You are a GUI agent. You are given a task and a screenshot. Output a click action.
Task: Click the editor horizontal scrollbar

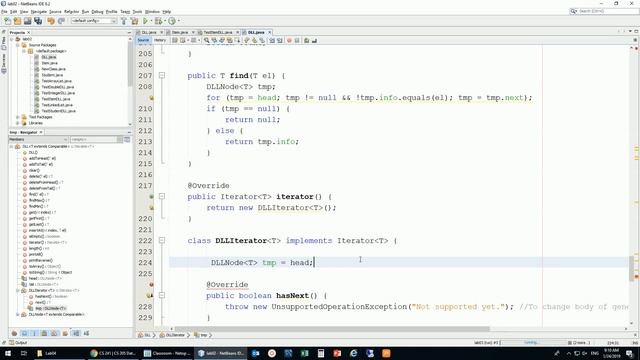[331, 329]
